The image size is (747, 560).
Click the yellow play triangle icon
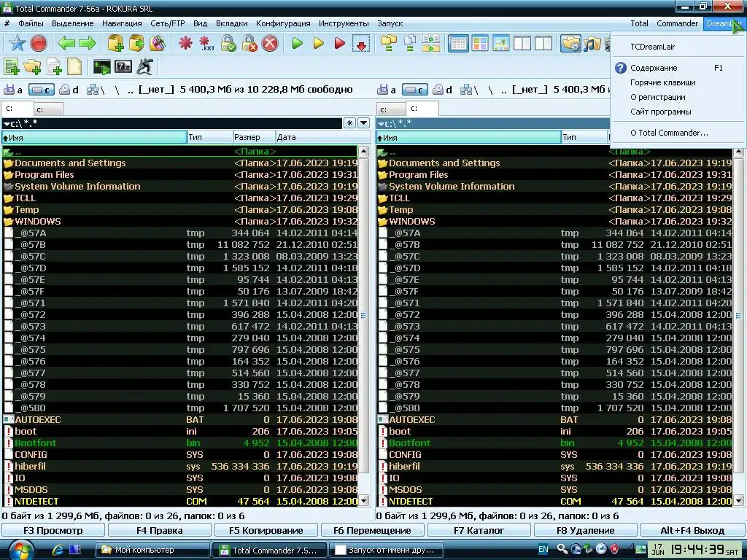pos(318,43)
